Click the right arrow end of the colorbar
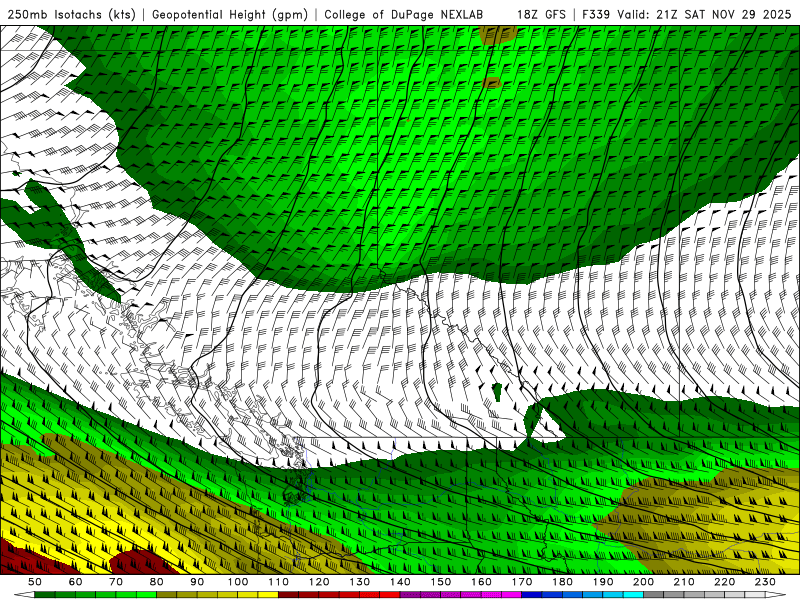The height and width of the screenshot is (600, 800). click(x=776, y=595)
